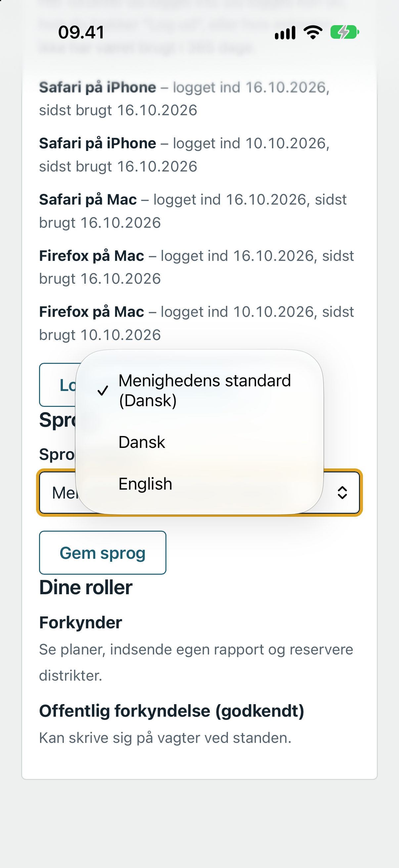
Task: Select Firefox på Mac logged in 10.10.2026
Action: [x=196, y=323]
